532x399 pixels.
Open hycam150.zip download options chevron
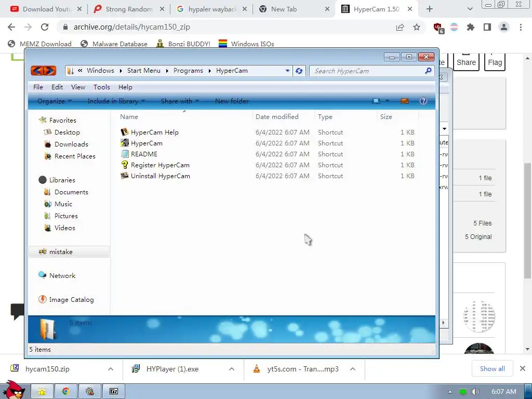[110, 369]
